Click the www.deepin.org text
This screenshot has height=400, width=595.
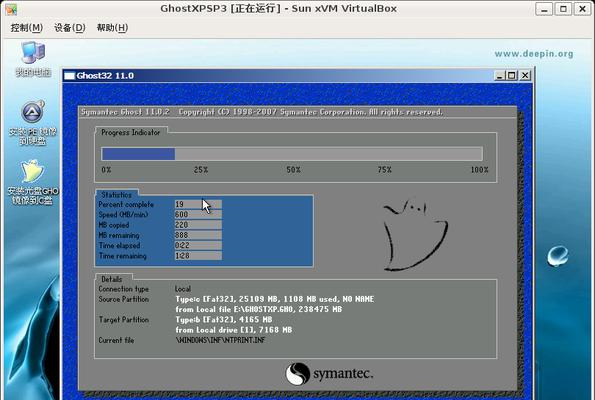coord(534,54)
